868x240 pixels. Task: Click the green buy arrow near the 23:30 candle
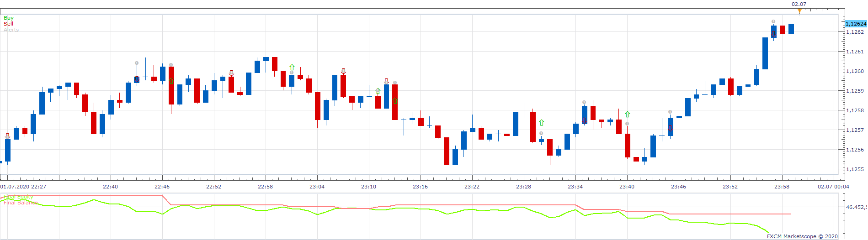542,122
